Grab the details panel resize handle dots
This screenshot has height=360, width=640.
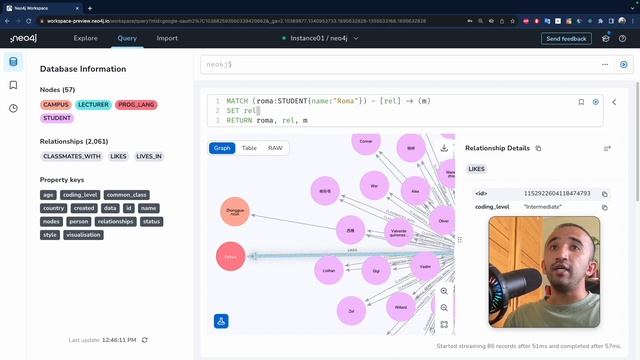pos(460,240)
